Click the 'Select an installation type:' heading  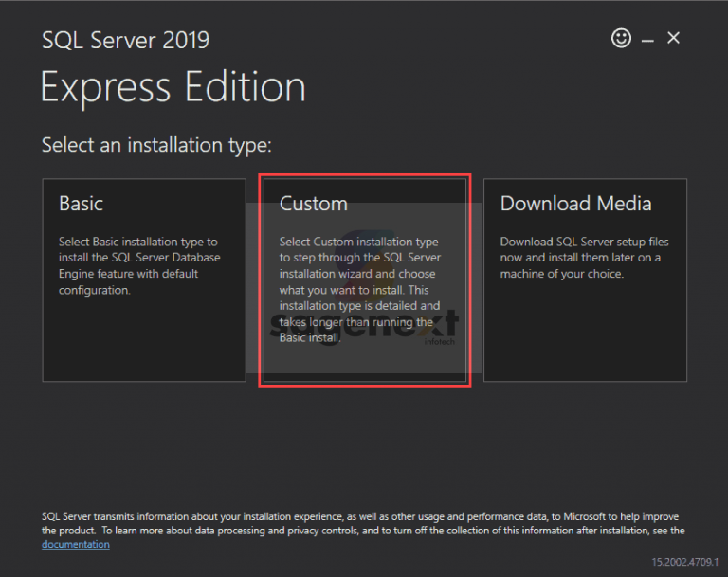click(x=156, y=145)
